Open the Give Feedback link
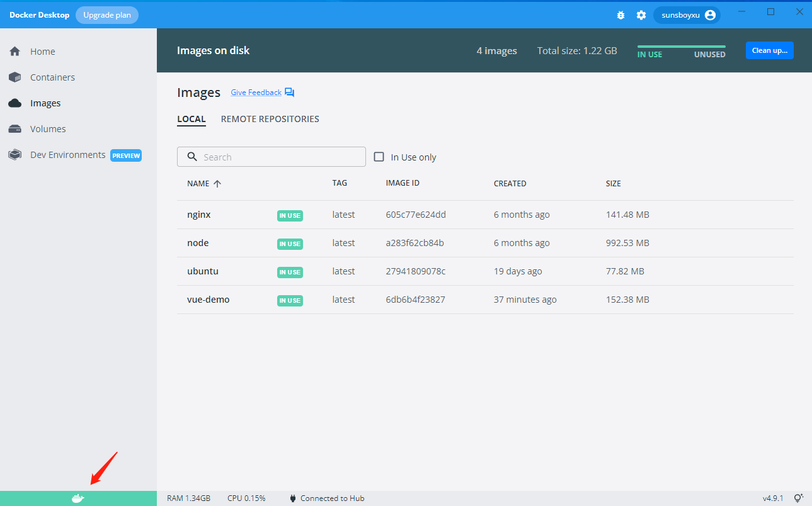Image resolution: width=812 pixels, height=506 pixels. 255,92
